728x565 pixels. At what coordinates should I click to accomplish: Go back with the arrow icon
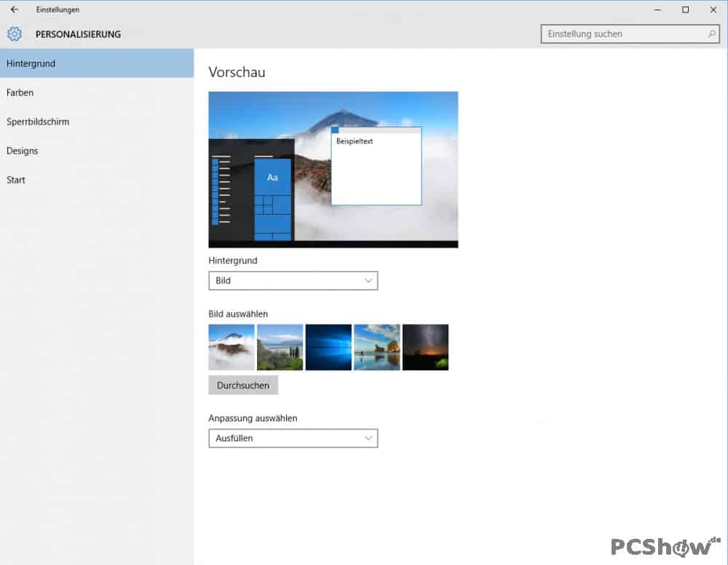(15, 9)
